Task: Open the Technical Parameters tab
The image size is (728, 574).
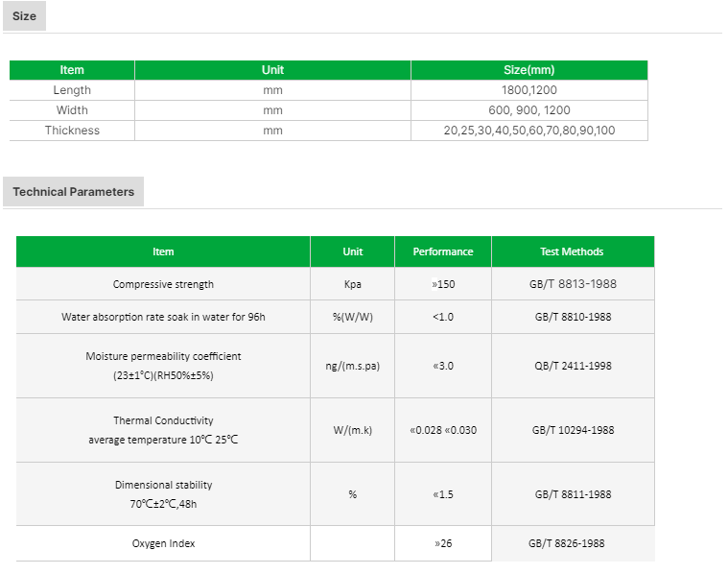Action: pos(73,191)
